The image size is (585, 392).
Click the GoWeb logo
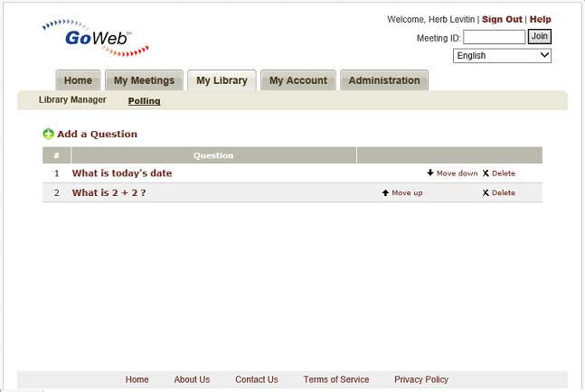tap(96, 38)
